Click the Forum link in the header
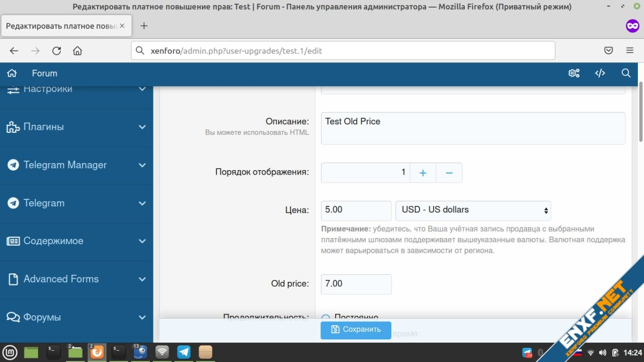This screenshot has width=644, height=362. 44,73
